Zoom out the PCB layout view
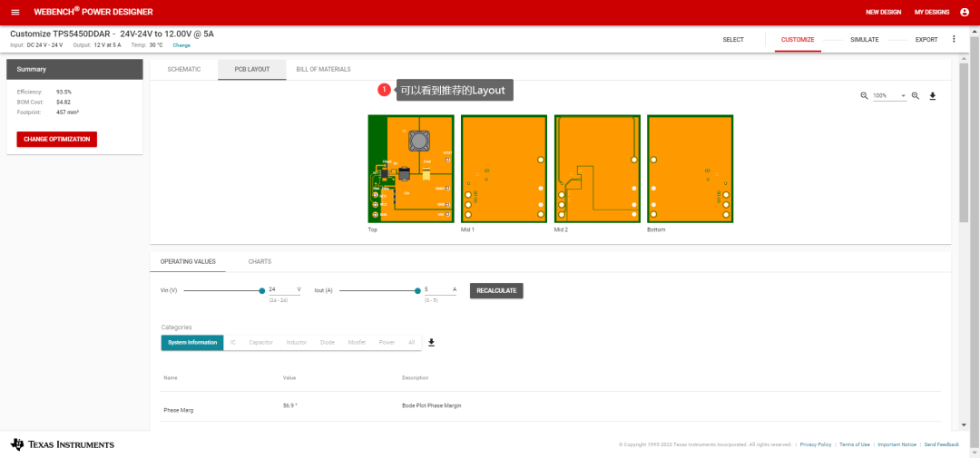 (865, 95)
